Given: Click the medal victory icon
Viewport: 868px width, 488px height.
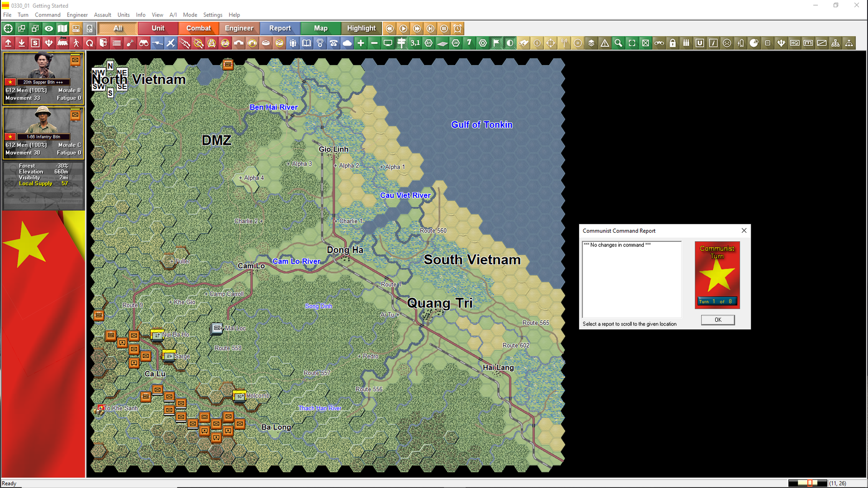Looking at the screenshot, I should pyautogui.click(x=320, y=43).
